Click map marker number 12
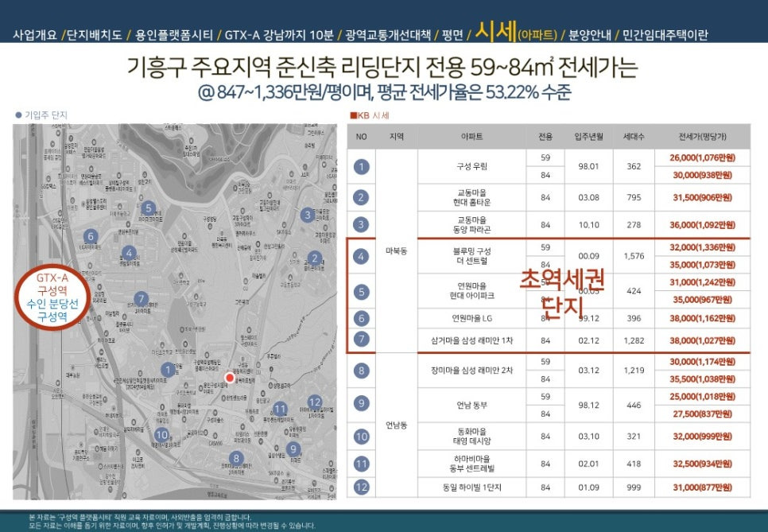768x532 pixels. [315, 402]
